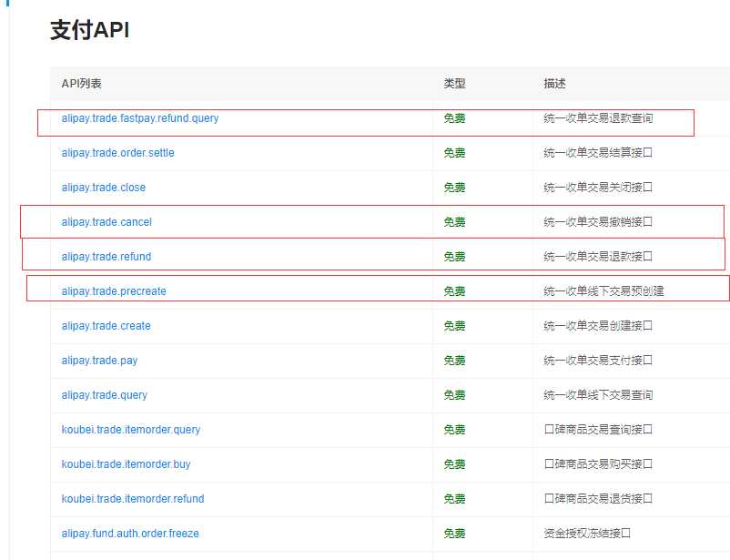Select description 口碑商品交易查询接口
Viewport: 730px width, 560px height.
click(x=598, y=430)
